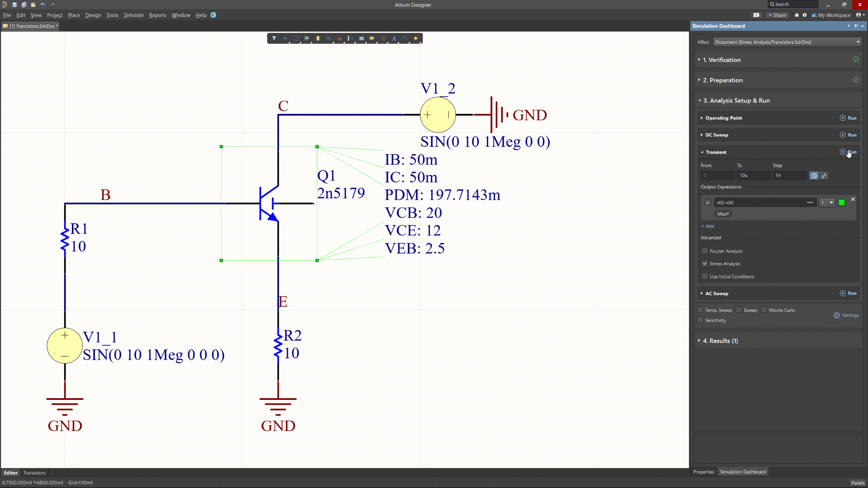This screenshot has width=868, height=488.
Task: Open the selection rectangle tool
Action: click(x=296, y=38)
